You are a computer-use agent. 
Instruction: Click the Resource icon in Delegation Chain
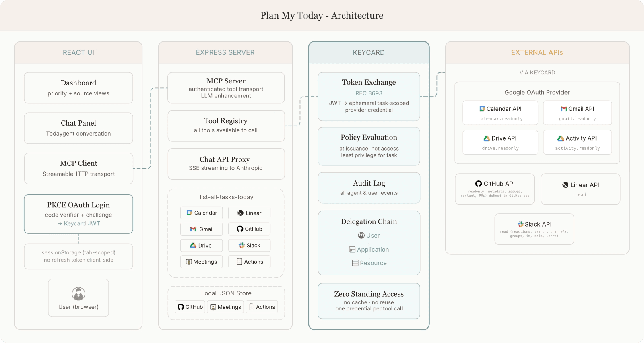pyautogui.click(x=355, y=263)
